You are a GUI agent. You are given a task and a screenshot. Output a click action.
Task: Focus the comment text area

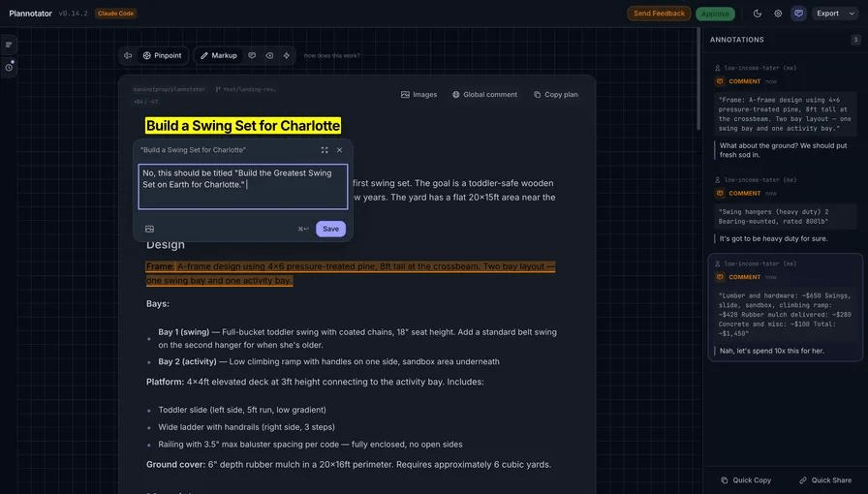tap(243, 187)
